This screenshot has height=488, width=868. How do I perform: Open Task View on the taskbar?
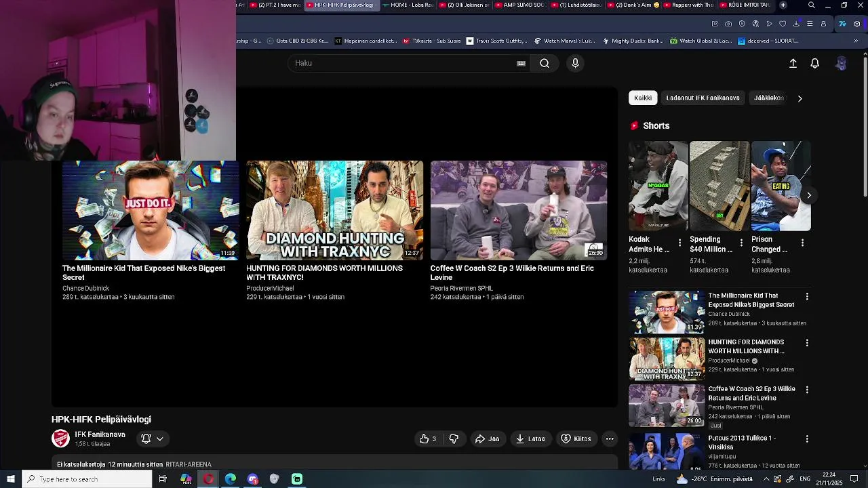pos(163,479)
